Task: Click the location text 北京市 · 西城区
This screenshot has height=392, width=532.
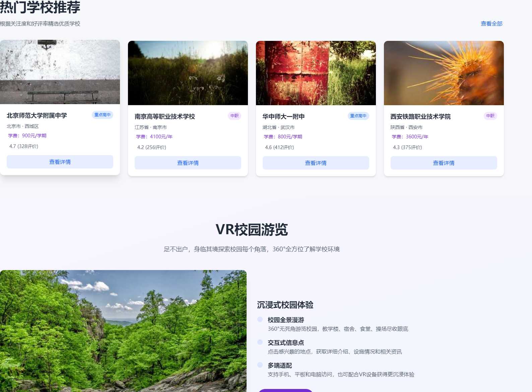Action: coord(23,126)
